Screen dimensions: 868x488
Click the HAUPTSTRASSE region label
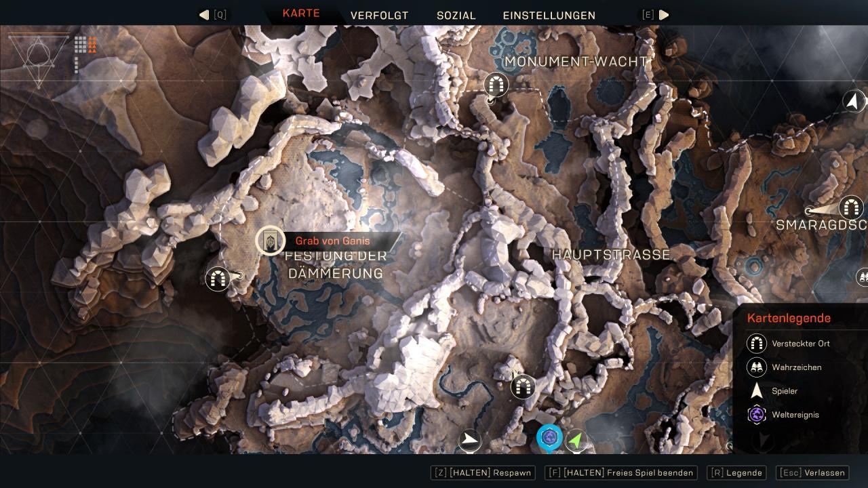coord(611,255)
